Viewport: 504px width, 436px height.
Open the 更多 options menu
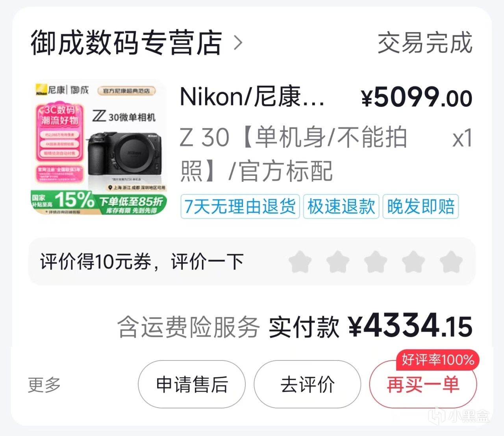click(x=44, y=384)
